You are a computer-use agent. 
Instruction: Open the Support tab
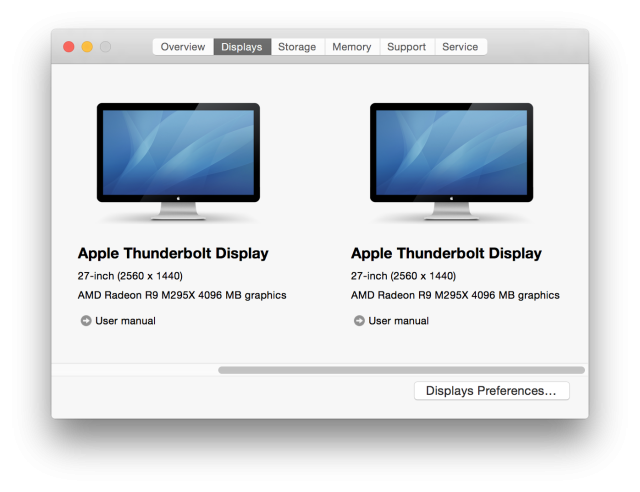(407, 47)
